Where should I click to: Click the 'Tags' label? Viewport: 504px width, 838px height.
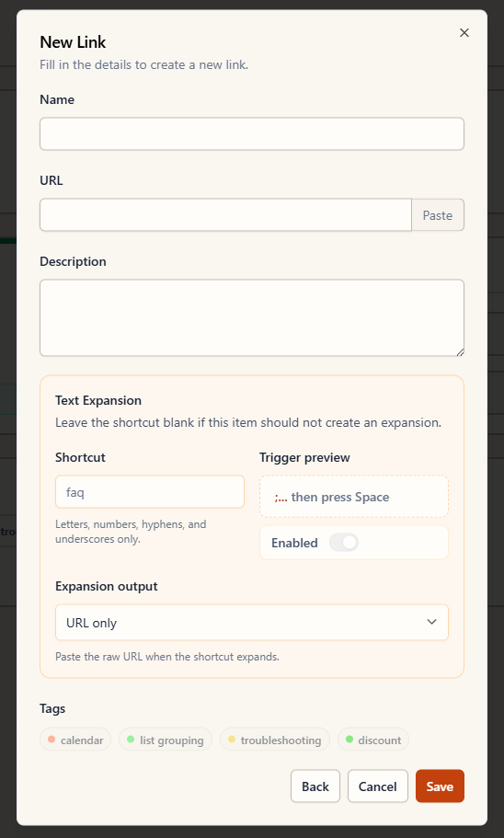pos(52,708)
